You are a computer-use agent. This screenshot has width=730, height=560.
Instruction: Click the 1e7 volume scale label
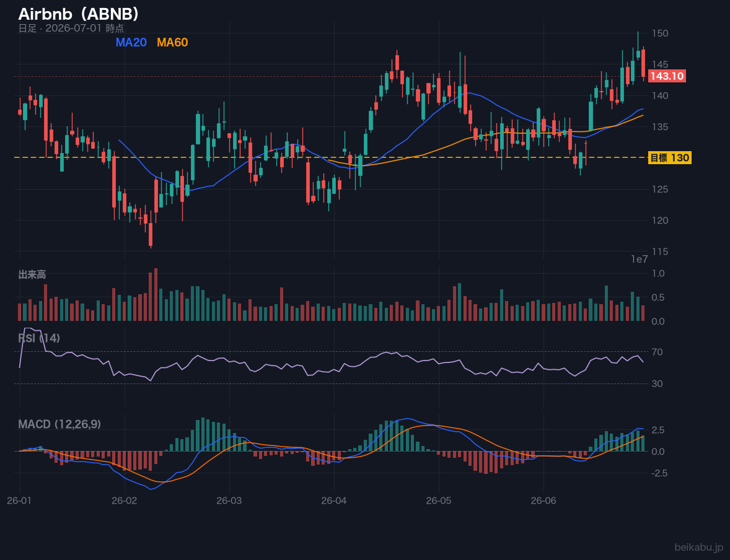pyautogui.click(x=640, y=260)
